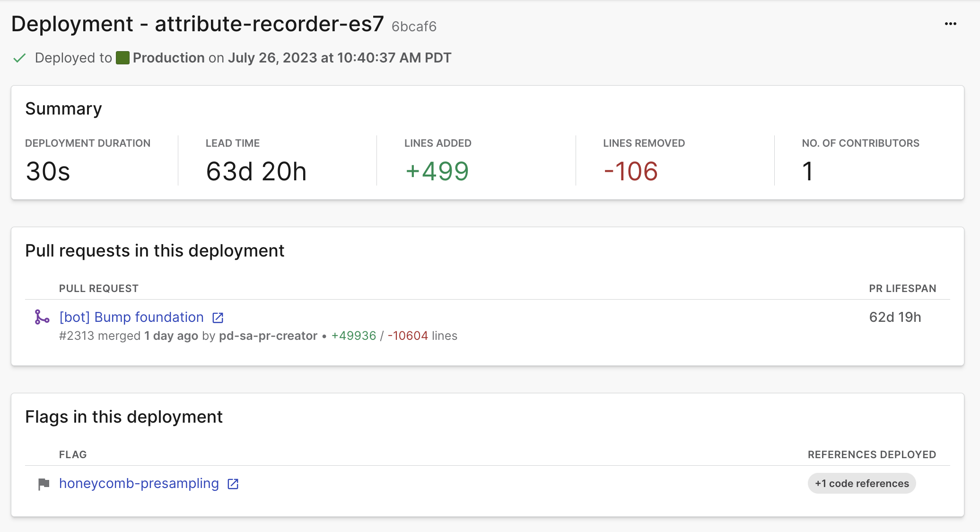Open the three-dot overflow menu
The image size is (980, 532).
950,24
